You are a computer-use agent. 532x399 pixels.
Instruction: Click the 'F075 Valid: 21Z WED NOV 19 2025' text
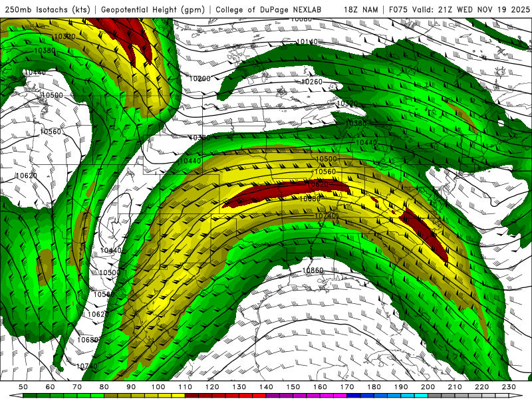pyautogui.click(x=459, y=9)
